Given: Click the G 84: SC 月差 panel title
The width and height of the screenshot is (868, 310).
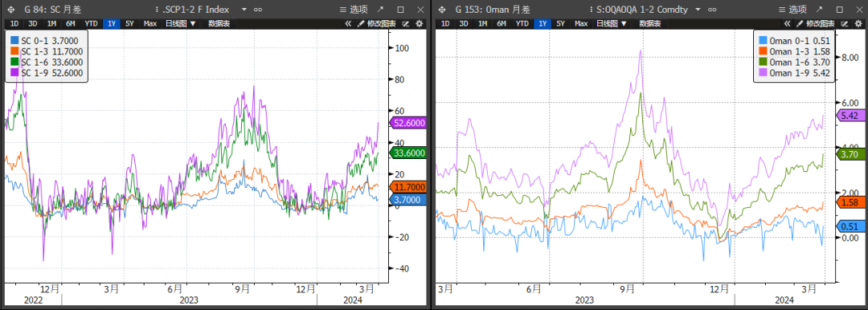Looking at the screenshot, I should click(x=52, y=10).
